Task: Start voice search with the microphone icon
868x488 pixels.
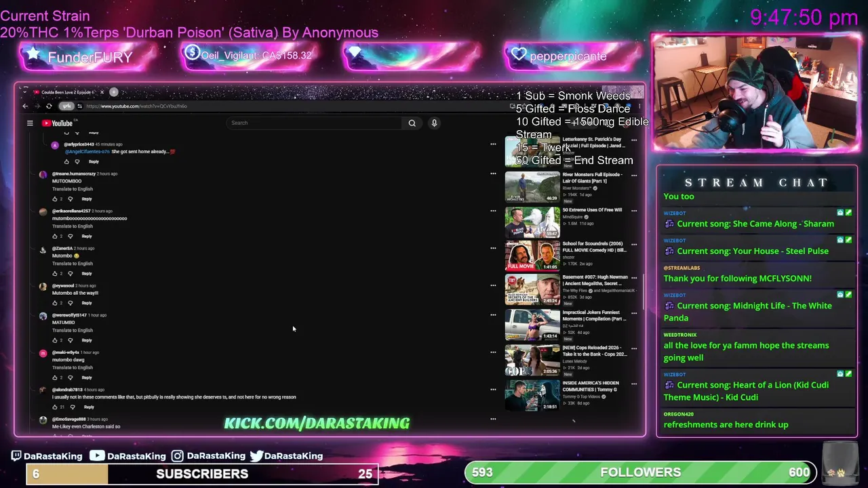Action: click(x=434, y=123)
